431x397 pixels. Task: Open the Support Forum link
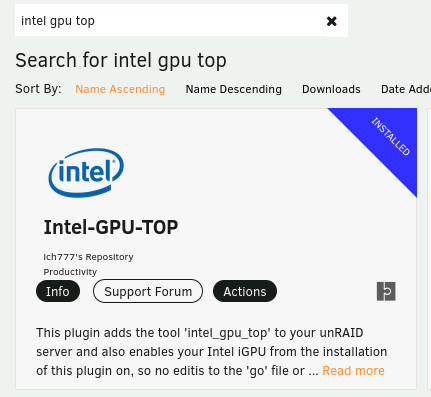pos(148,291)
